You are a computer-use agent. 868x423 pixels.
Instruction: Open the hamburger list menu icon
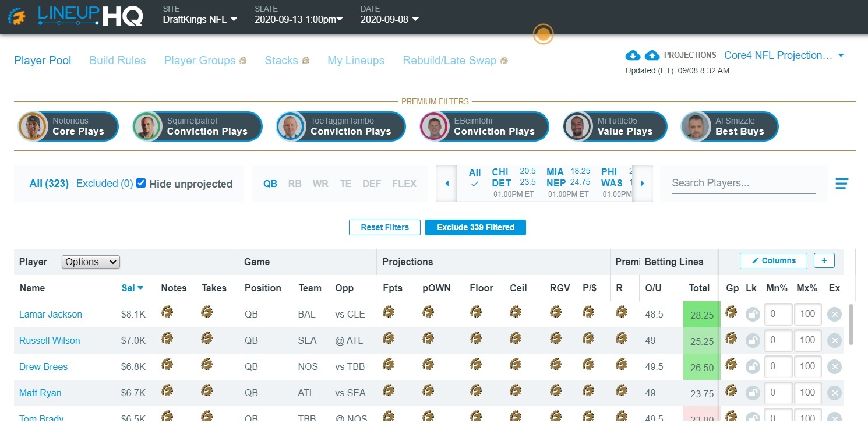842,184
